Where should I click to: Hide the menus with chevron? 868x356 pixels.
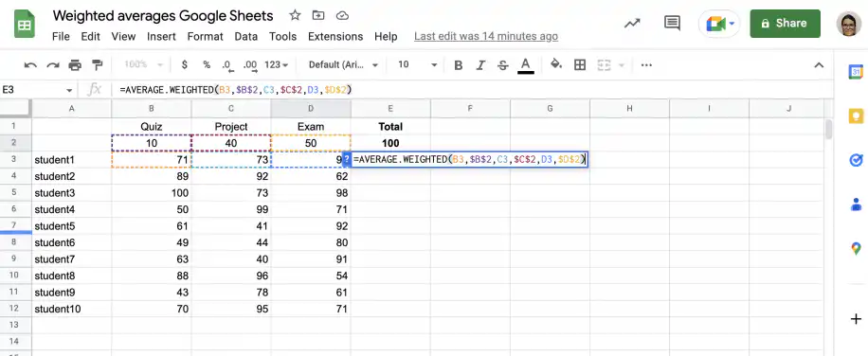click(819, 65)
